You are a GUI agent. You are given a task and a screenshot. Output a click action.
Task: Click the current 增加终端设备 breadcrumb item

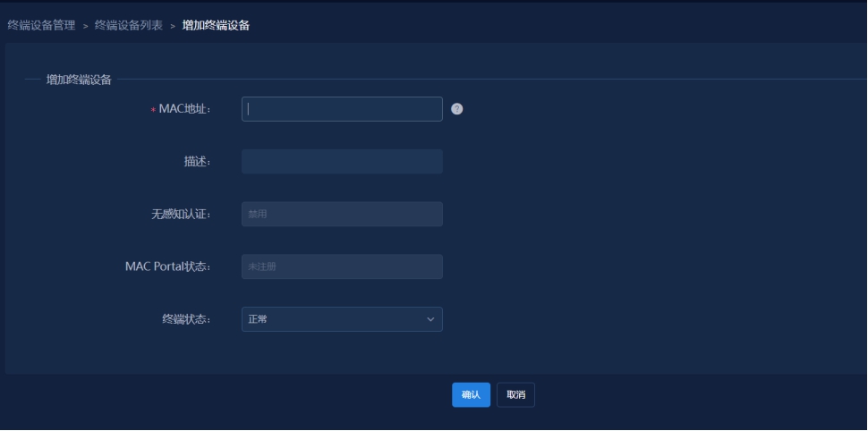pos(216,26)
